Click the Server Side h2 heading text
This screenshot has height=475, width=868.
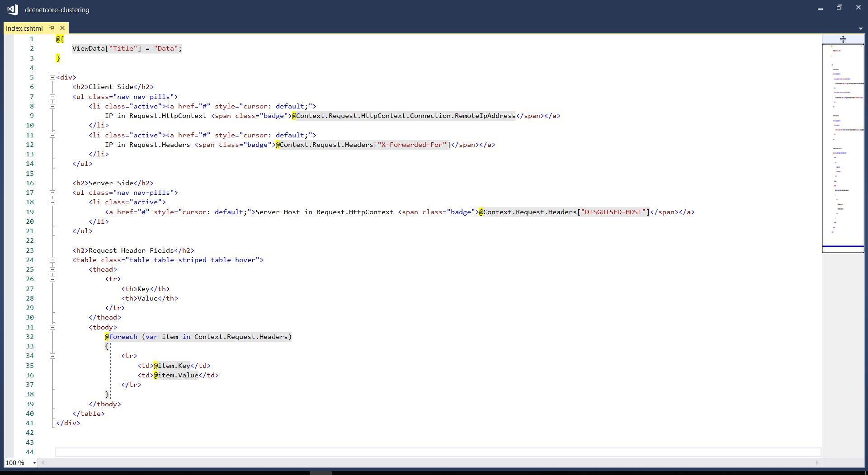pyautogui.click(x=111, y=183)
